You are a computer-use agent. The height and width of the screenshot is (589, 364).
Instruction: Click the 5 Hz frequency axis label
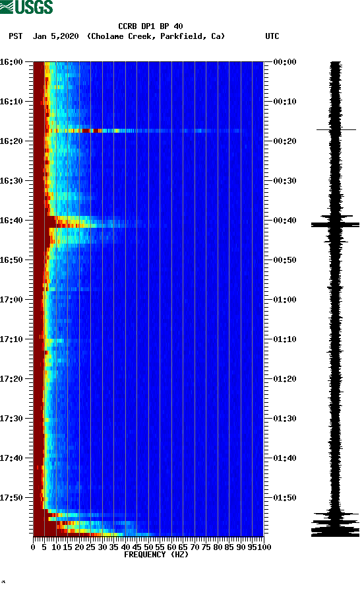click(x=44, y=547)
